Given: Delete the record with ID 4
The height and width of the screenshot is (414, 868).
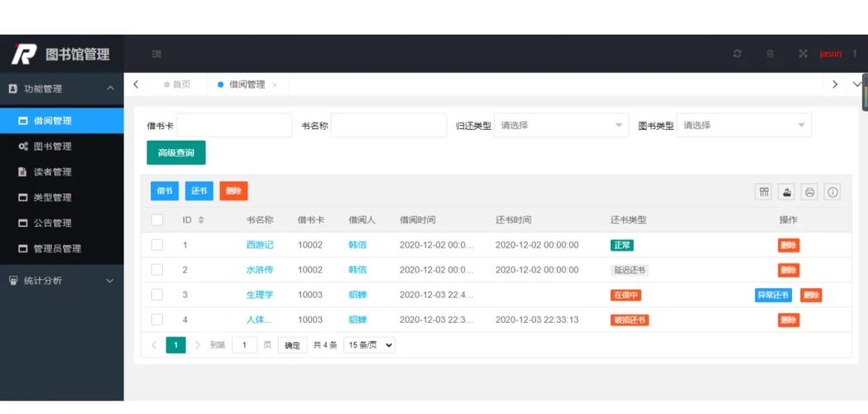Looking at the screenshot, I should coord(789,320).
